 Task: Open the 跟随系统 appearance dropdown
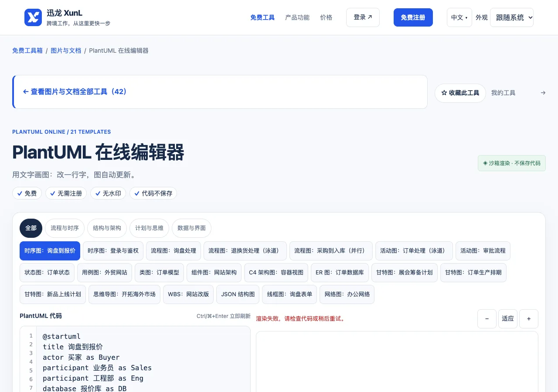coord(511,17)
